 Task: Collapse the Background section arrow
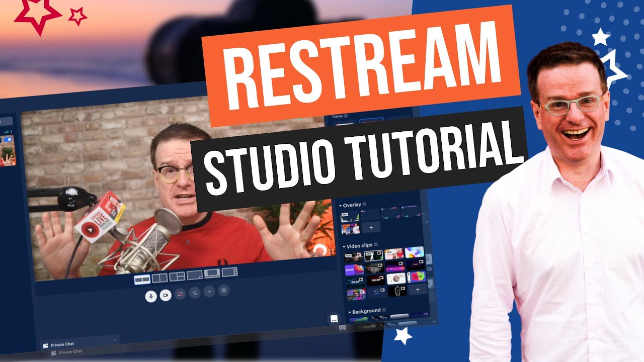click(x=350, y=312)
